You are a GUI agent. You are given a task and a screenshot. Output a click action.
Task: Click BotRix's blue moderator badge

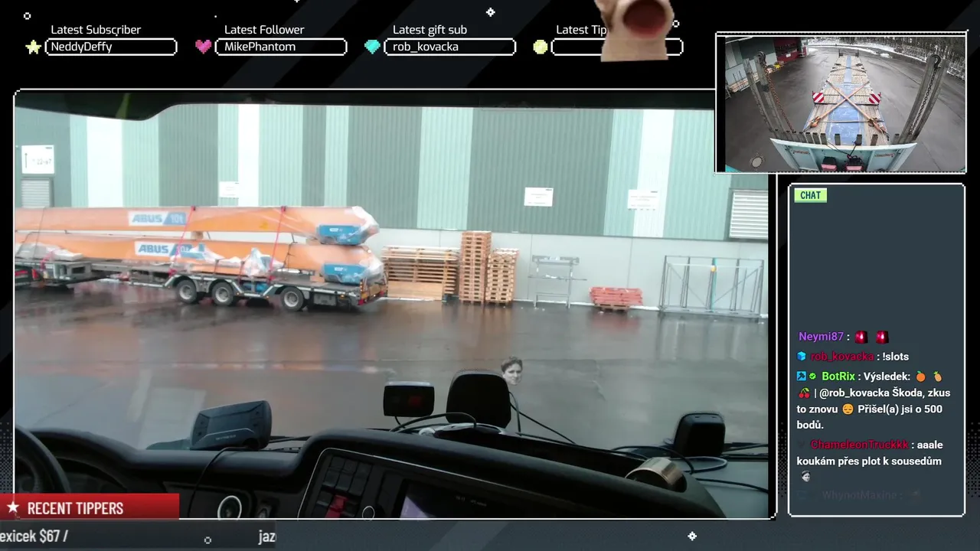[x=801, y=376]
